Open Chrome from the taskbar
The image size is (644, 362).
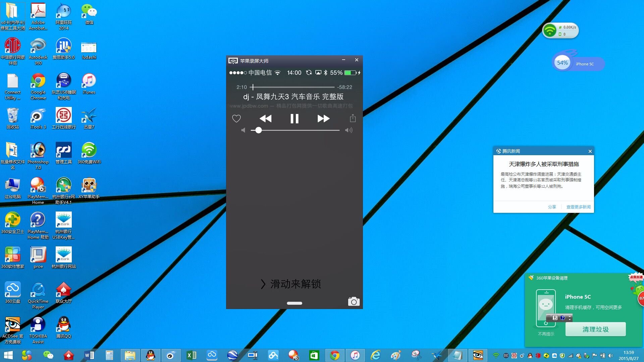pos(335,355)
